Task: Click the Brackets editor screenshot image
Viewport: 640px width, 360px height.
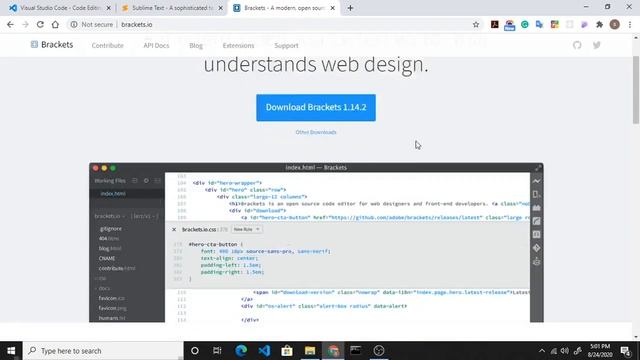Action: tap(316, 242)
